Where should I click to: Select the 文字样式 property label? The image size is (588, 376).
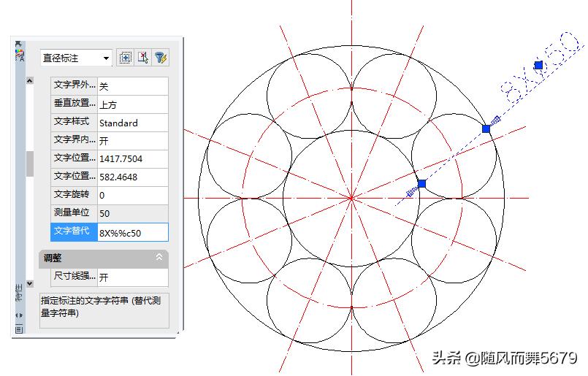pyautogui.click(x=74, y=123)
